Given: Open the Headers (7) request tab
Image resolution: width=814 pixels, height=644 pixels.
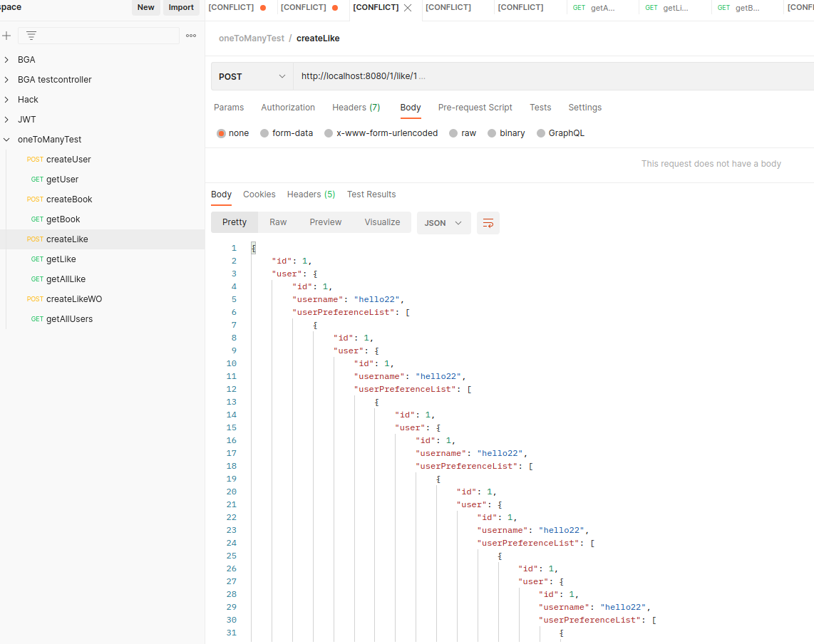Looking at the screenshot, I should click(356, 108).
